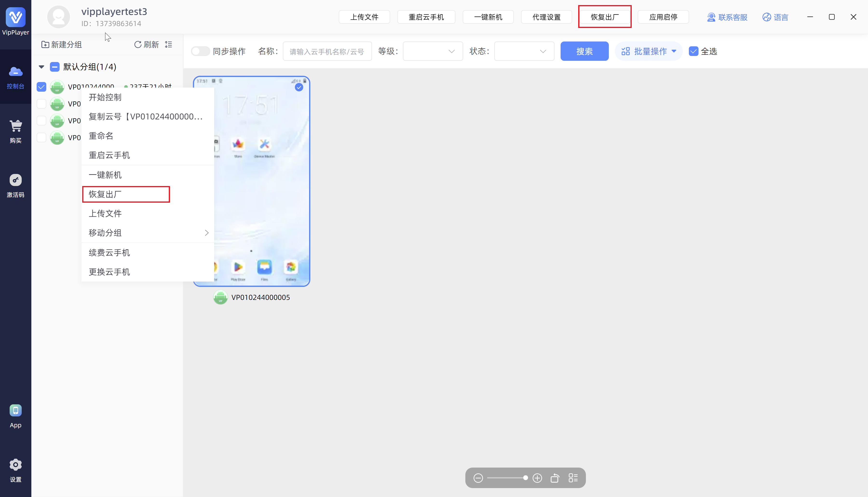Viewport: 868px width, 497px height.
Task: Click the zoom slider handle
Action: click(x=526, y=478)
